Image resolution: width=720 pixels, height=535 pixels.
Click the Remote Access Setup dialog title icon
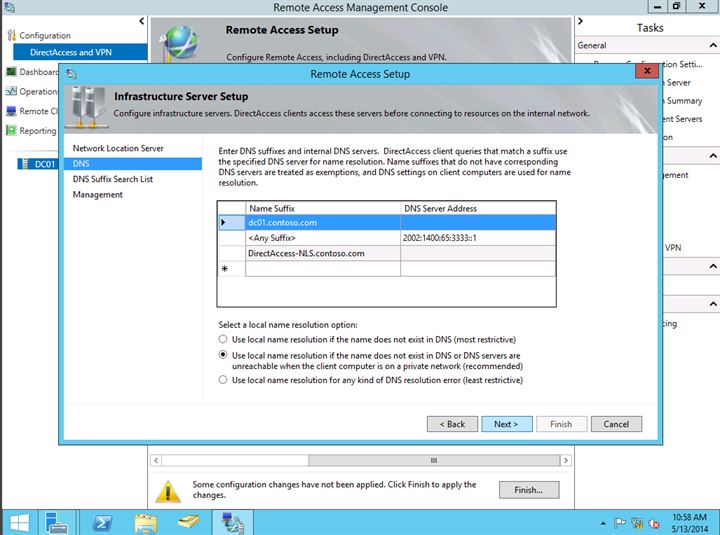[x=71, y=73]
